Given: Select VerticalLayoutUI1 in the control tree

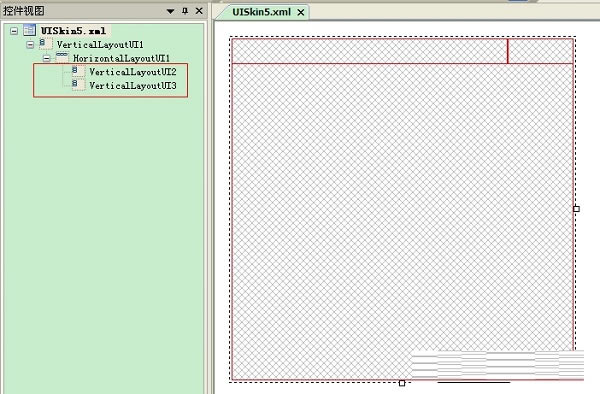Looking at the screenshot, I should tap(100, 45).
